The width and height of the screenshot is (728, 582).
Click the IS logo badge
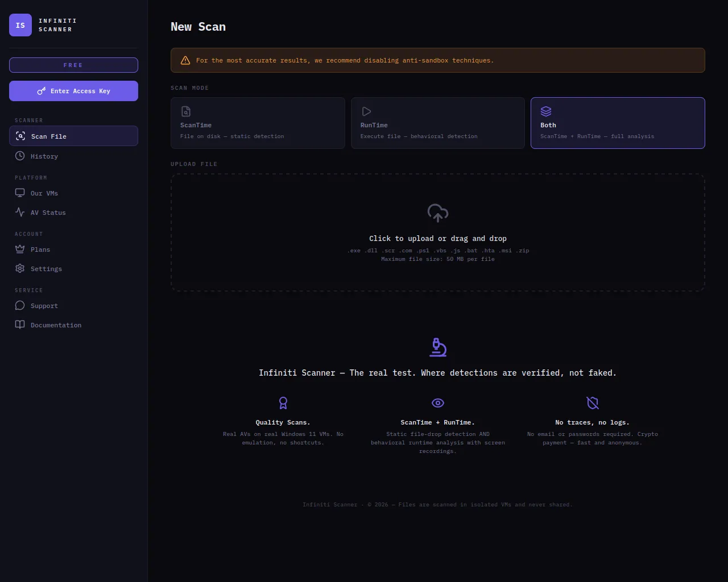pos(20,25)
